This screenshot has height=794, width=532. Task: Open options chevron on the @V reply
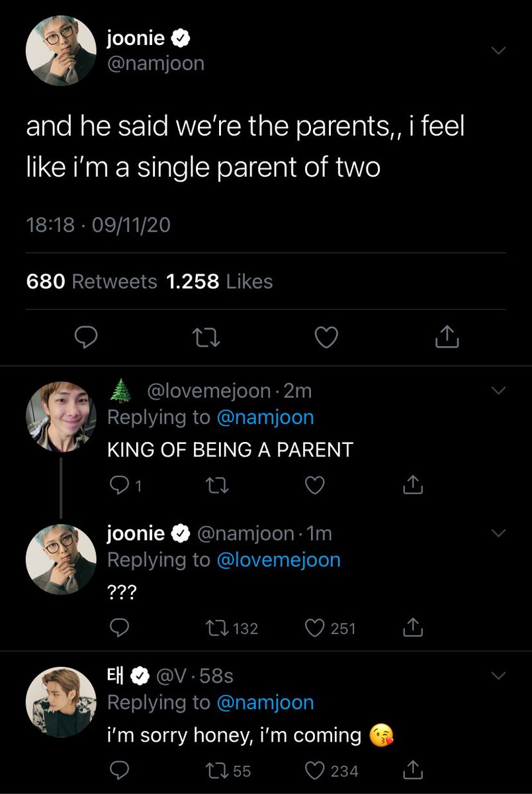(498, 676)
